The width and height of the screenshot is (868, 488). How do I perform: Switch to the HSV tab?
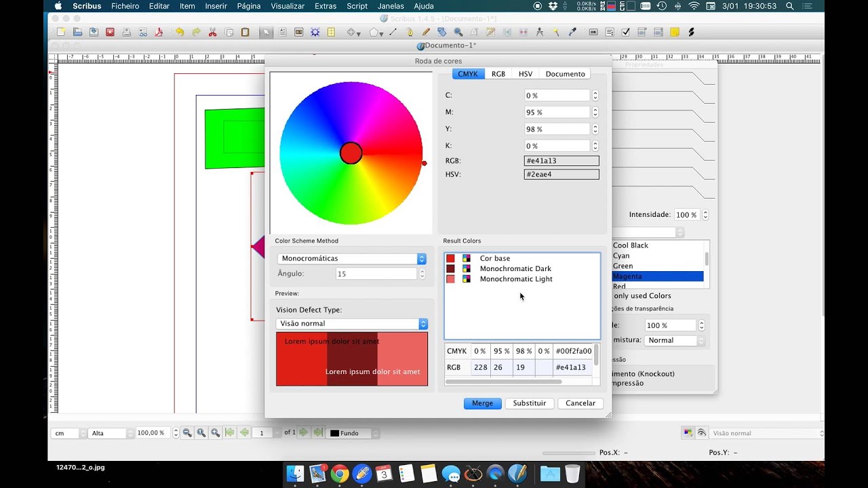coord(526,74)
